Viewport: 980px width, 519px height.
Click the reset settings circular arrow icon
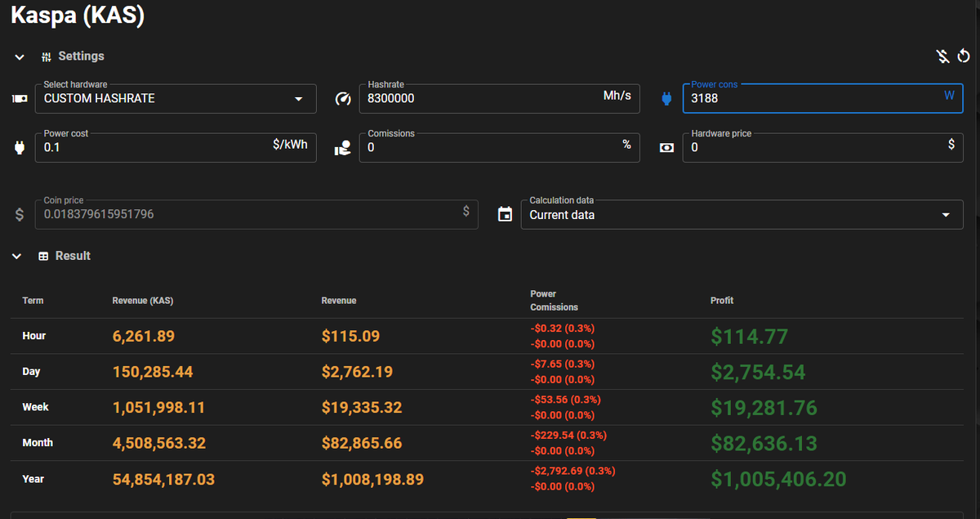click(964, 56)
